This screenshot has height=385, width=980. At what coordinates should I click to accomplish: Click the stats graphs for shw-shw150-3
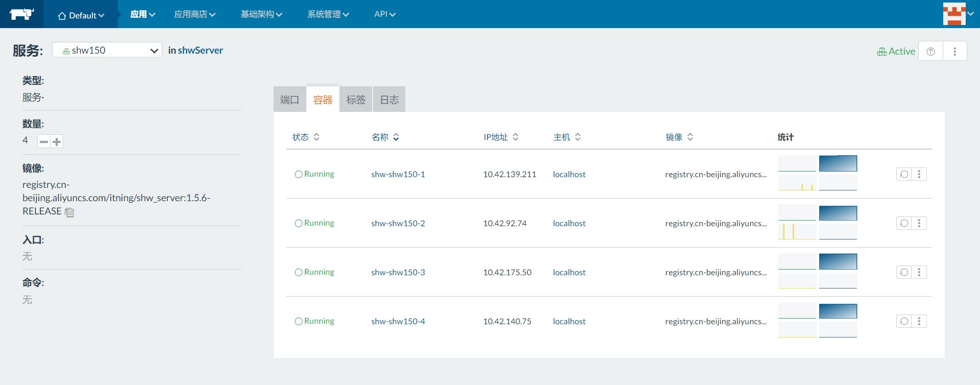tap(818, 271)
